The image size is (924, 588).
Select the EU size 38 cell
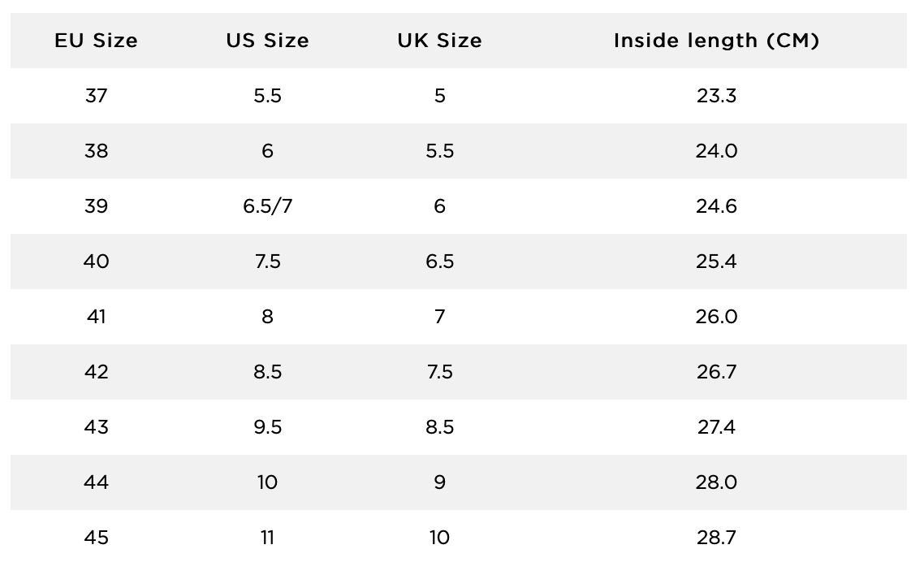pos(96,151)
